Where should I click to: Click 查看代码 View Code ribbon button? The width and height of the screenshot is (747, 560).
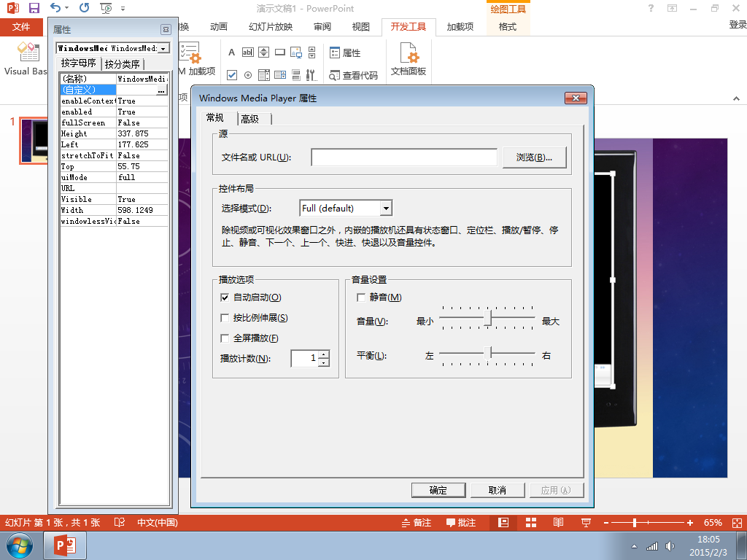(x=354, y=75)
